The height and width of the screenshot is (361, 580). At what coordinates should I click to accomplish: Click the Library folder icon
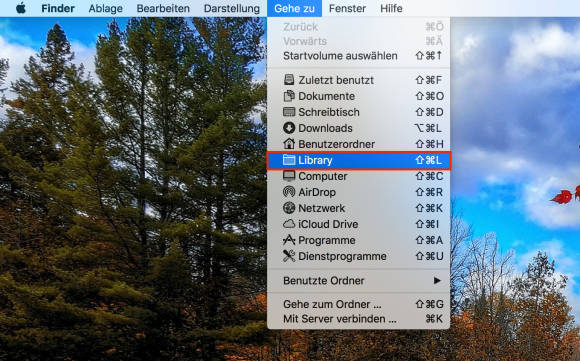(289, 160)
